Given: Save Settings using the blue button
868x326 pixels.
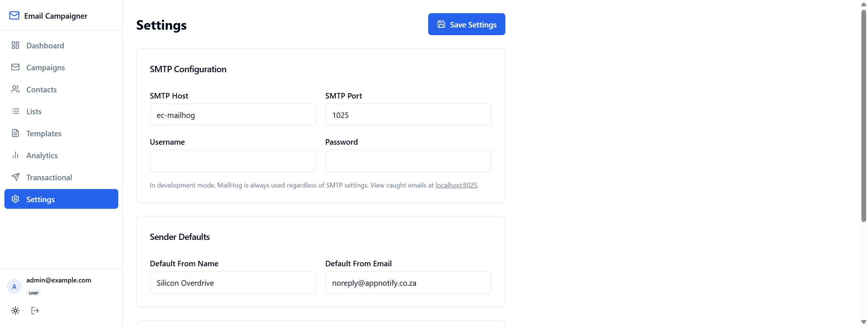Looking at the screenshot, I should (467, 24).
